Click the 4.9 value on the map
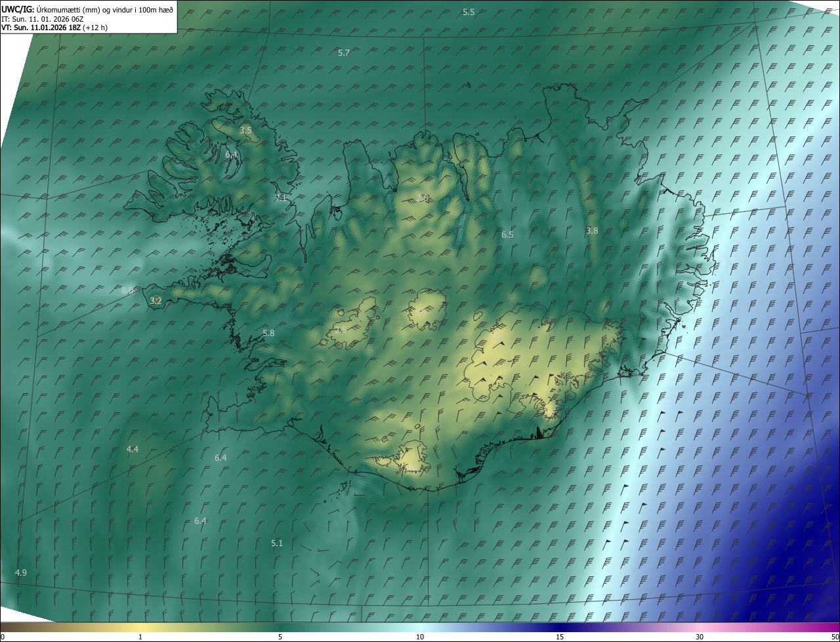The image size is (840, 642). tap(21, 573)
